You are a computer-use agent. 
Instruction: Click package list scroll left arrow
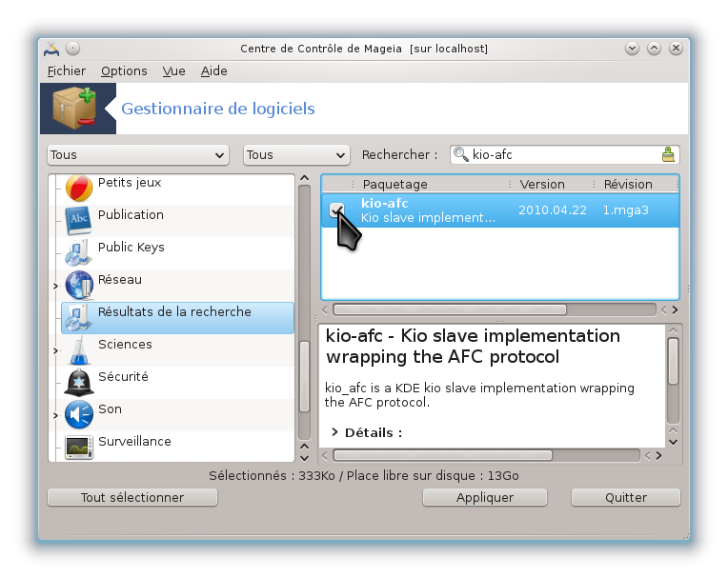[x=325, y=309]
